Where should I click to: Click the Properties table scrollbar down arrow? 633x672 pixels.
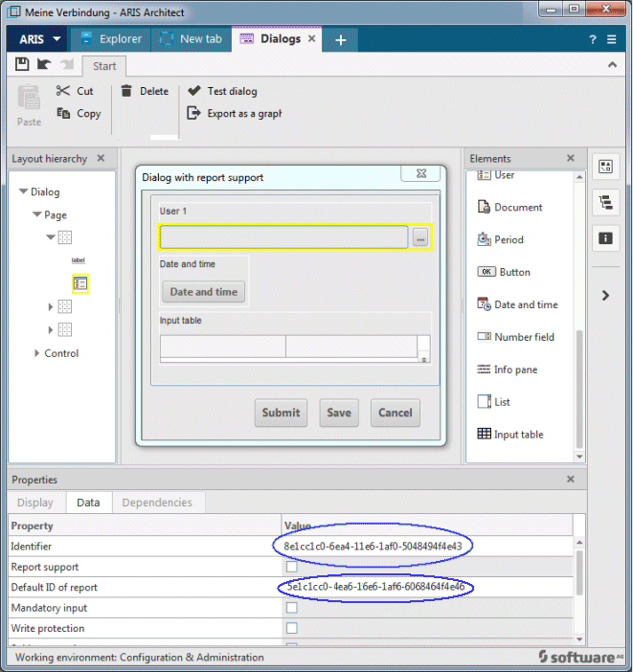coord(579,639)
